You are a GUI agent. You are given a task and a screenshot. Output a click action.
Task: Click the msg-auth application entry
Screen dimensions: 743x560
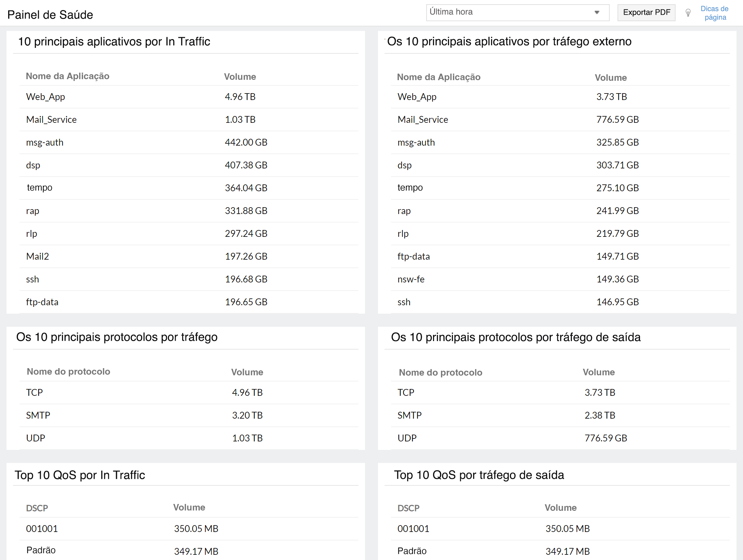pos(45,142)
